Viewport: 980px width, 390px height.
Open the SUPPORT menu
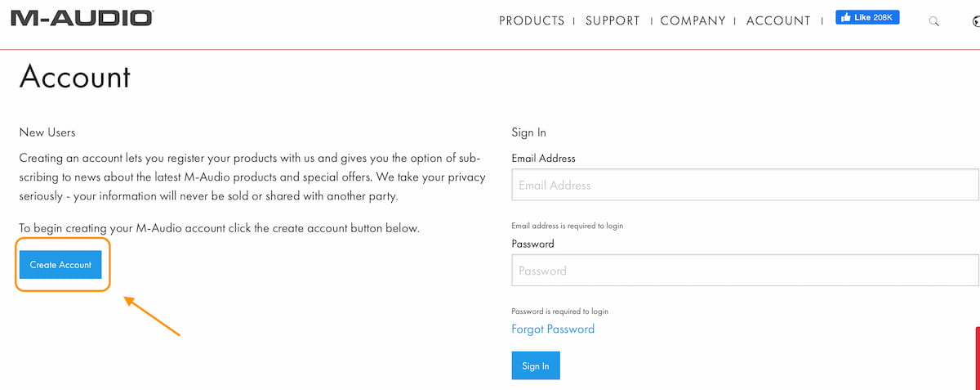612,20
